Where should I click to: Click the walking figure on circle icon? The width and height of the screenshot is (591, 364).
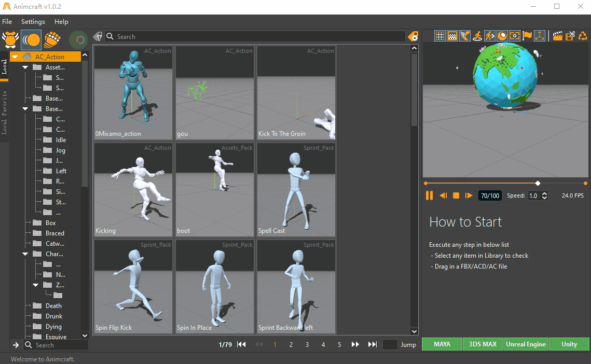477,36
